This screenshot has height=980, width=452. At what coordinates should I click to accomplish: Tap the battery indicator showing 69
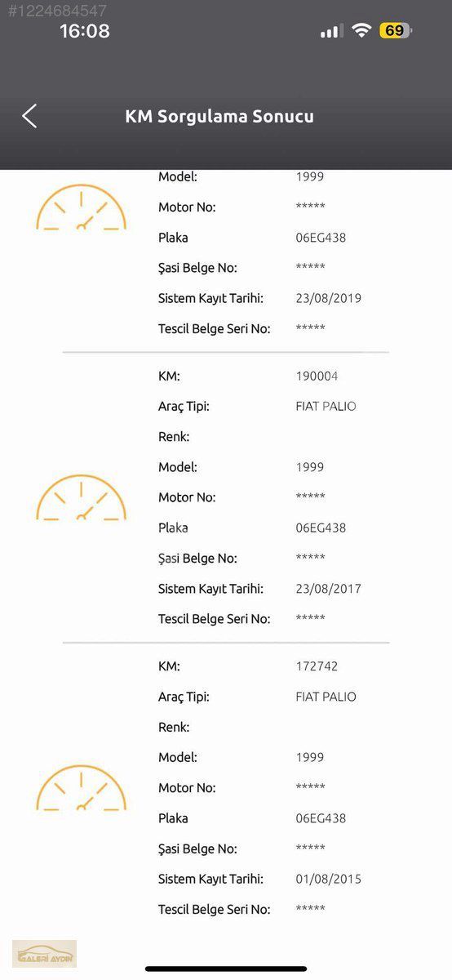[396, 30]
